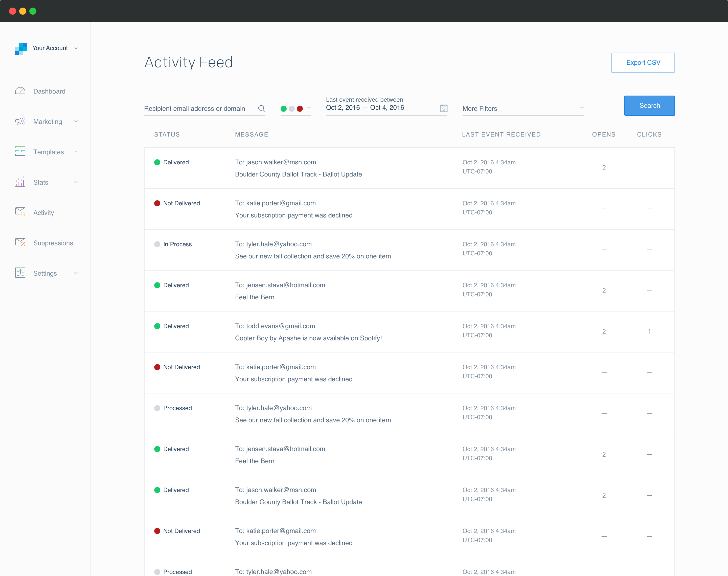Click the Oct 2 – Oct 4 date range
Screen dimensions: 728x576
click(365, 107)
